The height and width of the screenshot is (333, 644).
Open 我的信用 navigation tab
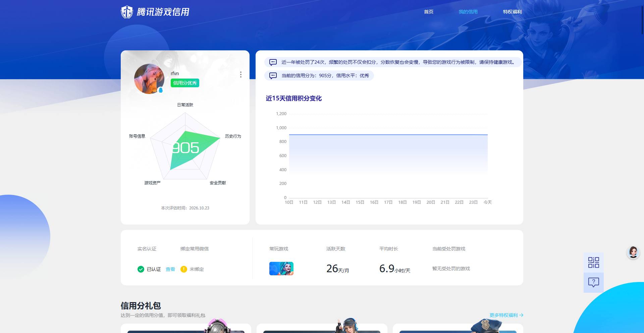pyautogui.click(x=468, y=12)
